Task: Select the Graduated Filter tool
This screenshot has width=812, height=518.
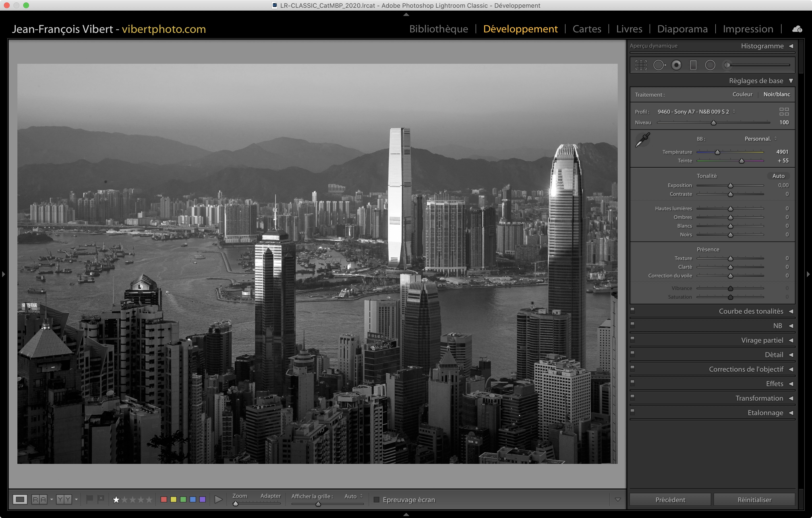Action: point(693,65)
